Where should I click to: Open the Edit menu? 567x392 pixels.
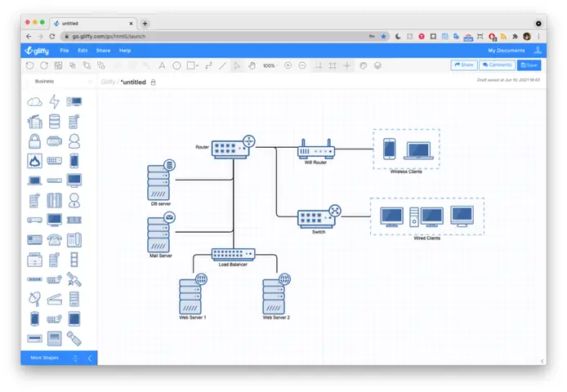point(83,51)
